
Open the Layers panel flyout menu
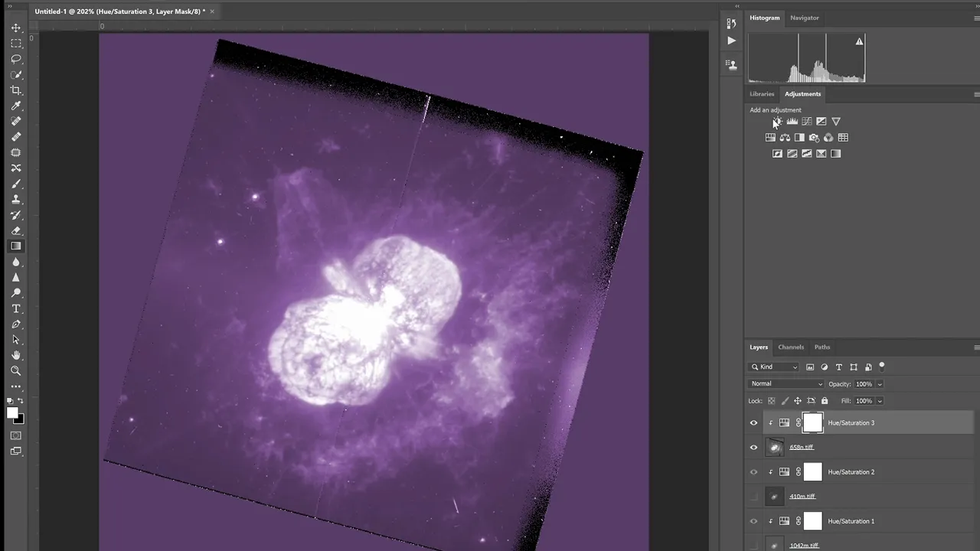pos(976,347)
